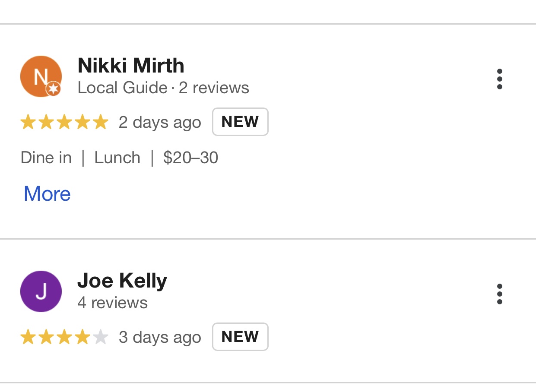Screen dimensions: 536x392
Task: Click the Local Guide star badge on avatar
Action: tap(54, 89)
